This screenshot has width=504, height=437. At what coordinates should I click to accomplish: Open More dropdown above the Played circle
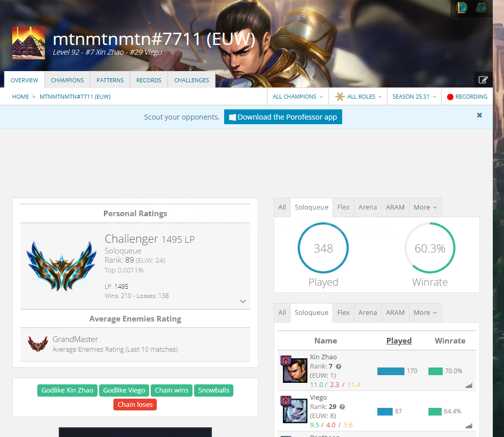pos(425,207)
